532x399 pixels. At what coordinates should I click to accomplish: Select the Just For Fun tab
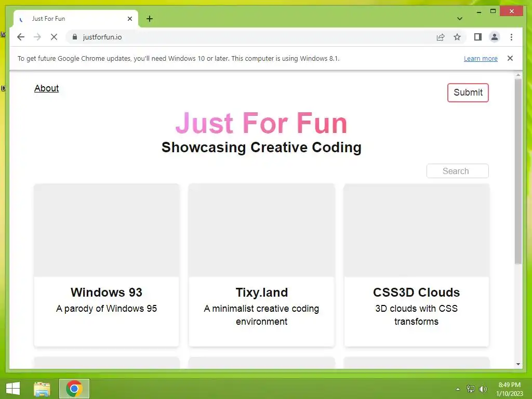[76, 19]
